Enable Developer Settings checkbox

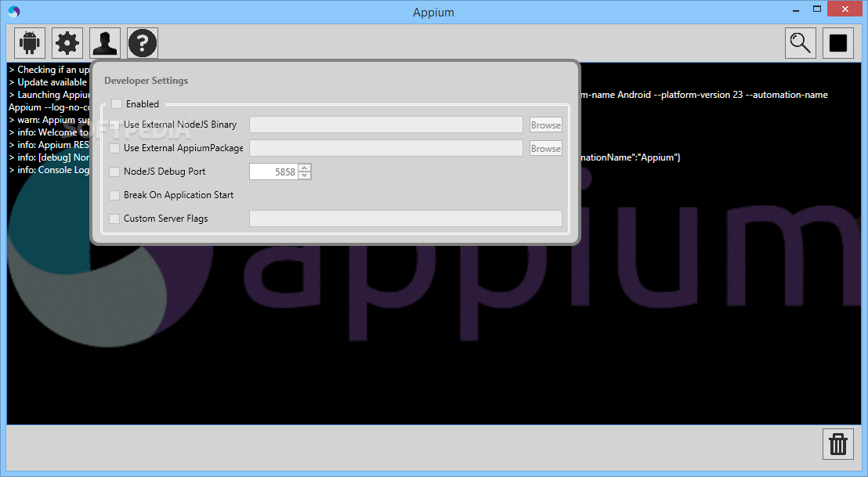[x=117, y=104]
